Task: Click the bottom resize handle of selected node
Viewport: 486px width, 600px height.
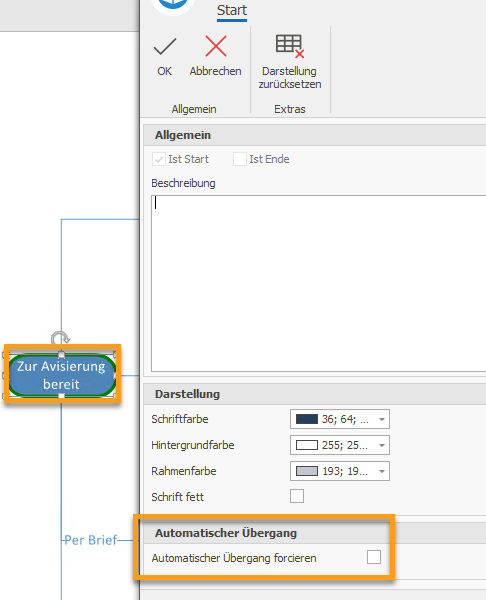Action: pos(61,396)
